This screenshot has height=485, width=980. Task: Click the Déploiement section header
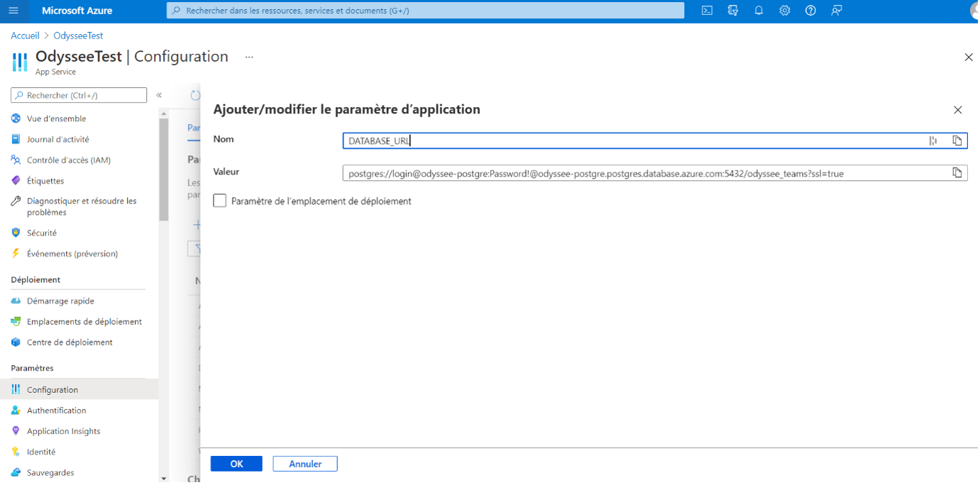click(35, 279)
